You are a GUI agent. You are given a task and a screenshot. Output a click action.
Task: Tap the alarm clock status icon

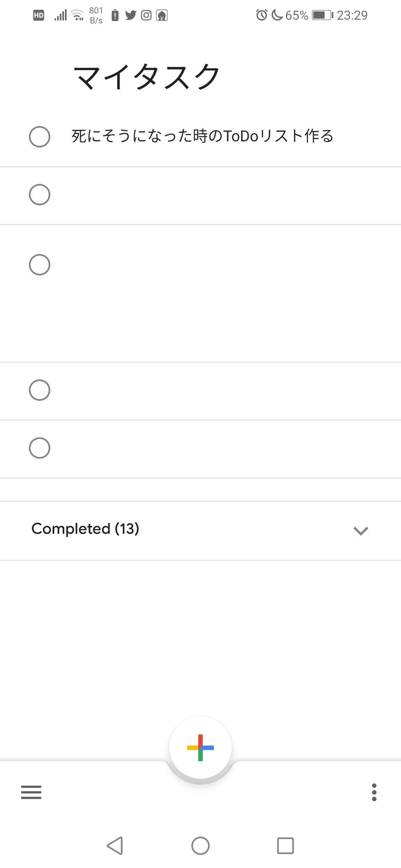click(x=261, y=15)
